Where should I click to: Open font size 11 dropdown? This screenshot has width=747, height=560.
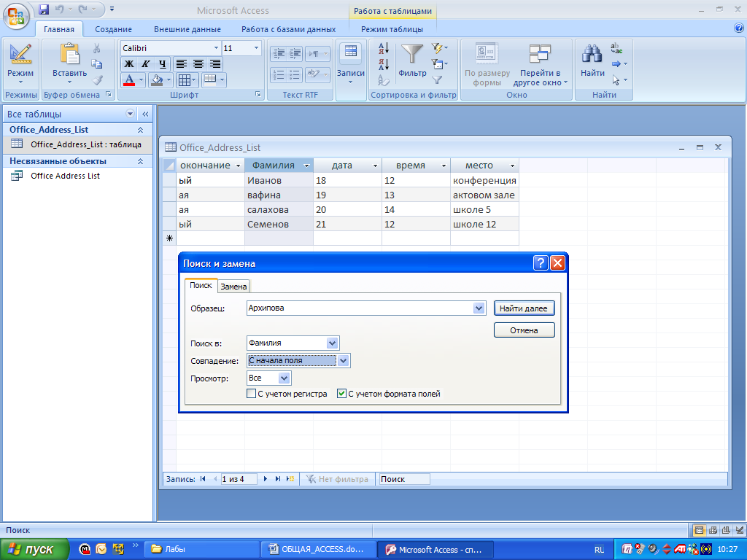pos(256,48)
